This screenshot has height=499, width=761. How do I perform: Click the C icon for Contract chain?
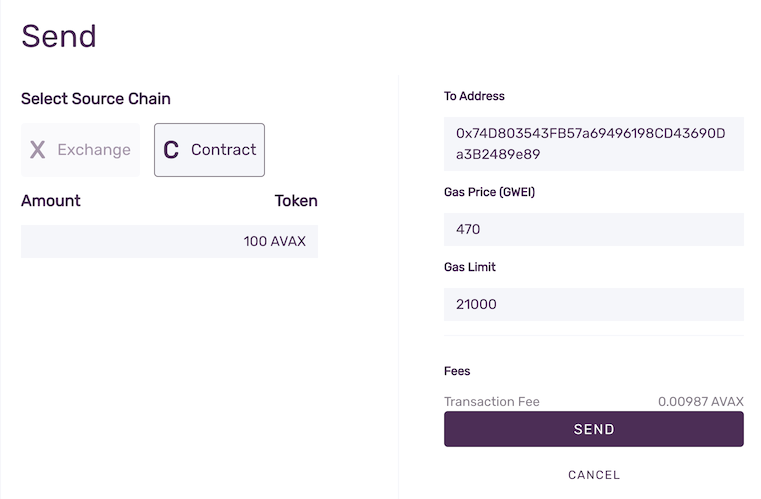coord(171,150)
